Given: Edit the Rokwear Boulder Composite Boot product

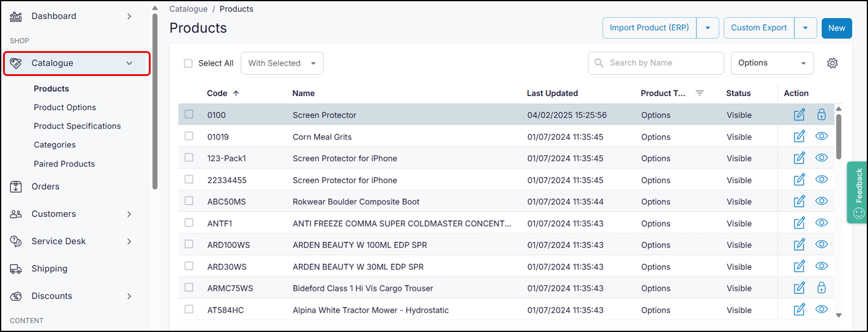Looking at the screenshot, I should pyautogui.click(x=799, y=201).
